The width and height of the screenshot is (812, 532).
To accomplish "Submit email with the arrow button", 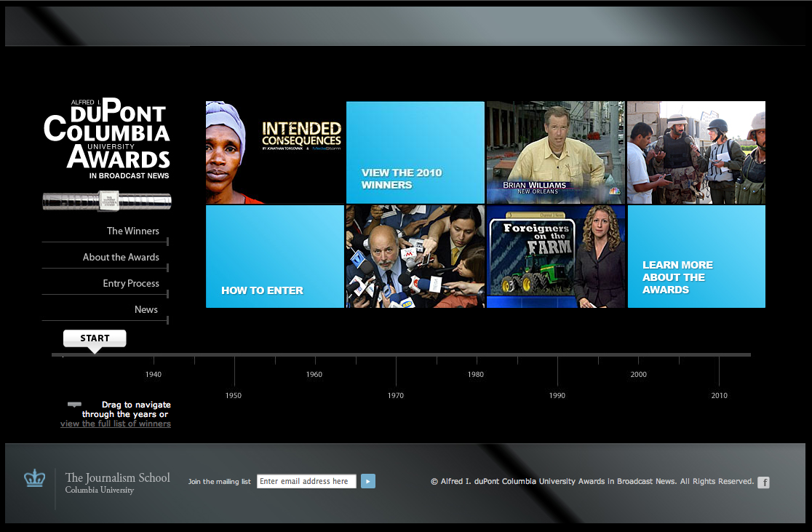I will (x=367, y=481).
